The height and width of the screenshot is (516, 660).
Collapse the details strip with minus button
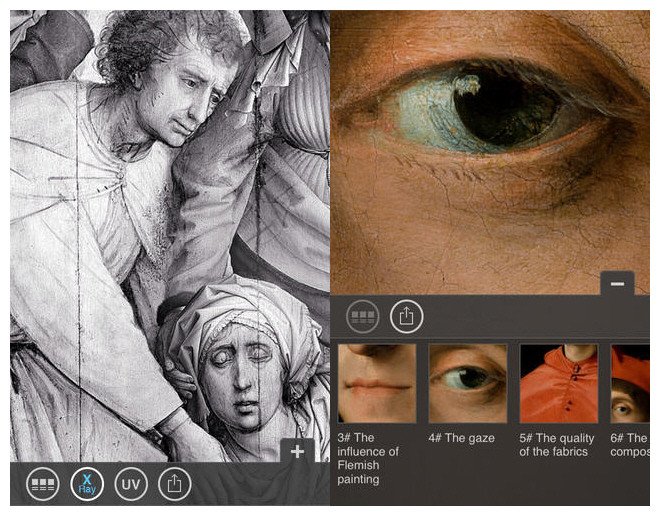tap(617, 284)
